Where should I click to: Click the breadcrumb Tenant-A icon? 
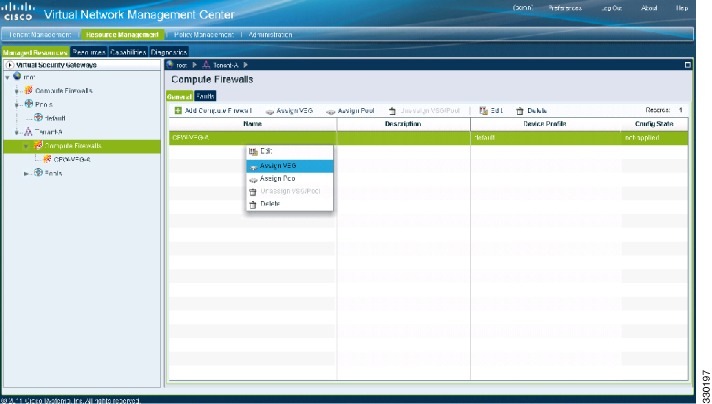coord(206,65)
